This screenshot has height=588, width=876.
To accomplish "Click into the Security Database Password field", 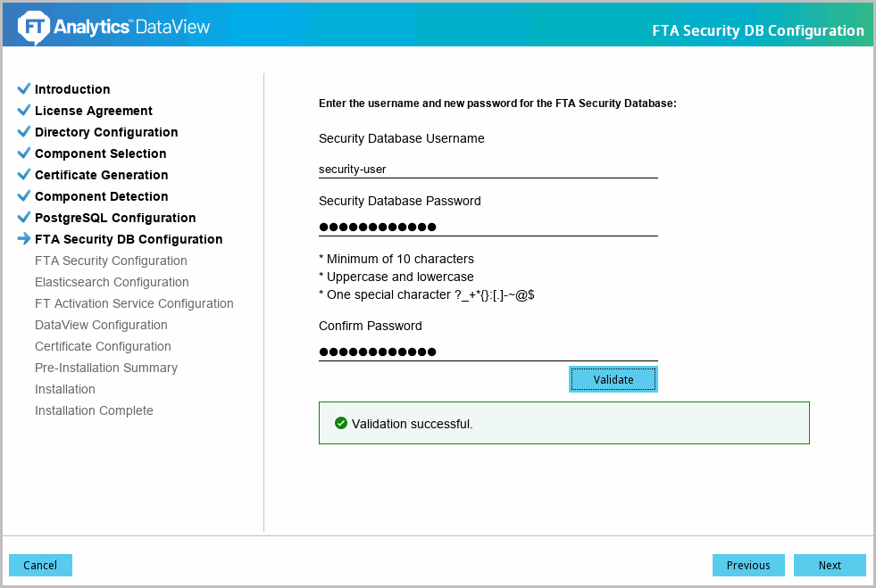I will pyautogui.click(x=488, y=227).
